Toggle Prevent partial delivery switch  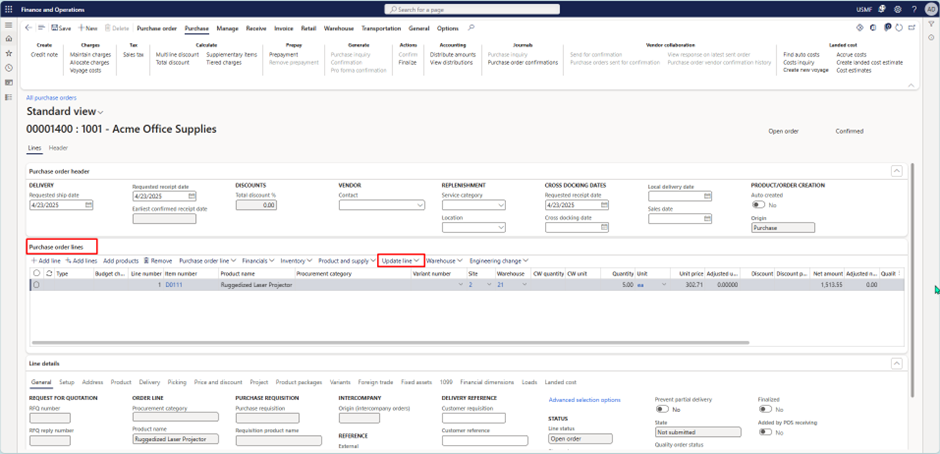pyautogui.click(x=662, y=409)
